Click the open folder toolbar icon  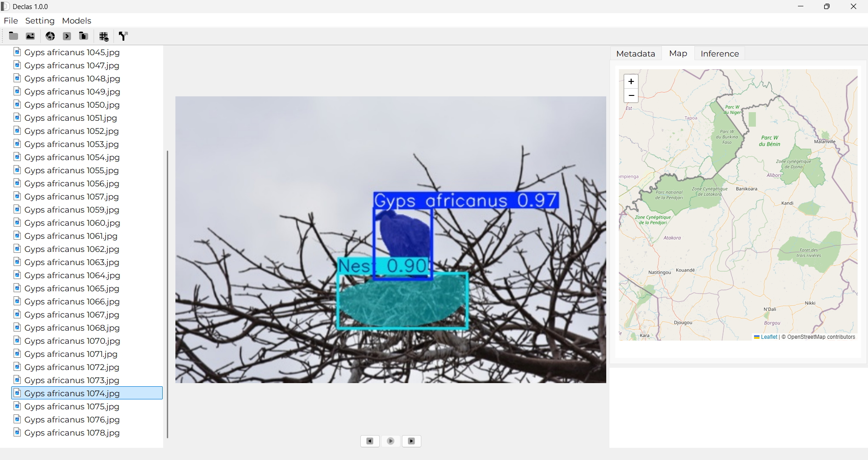point(14,36)
